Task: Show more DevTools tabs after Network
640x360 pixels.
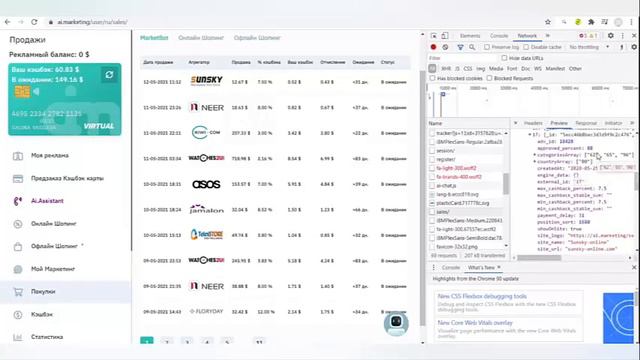Action: click(x=548, y=36)
